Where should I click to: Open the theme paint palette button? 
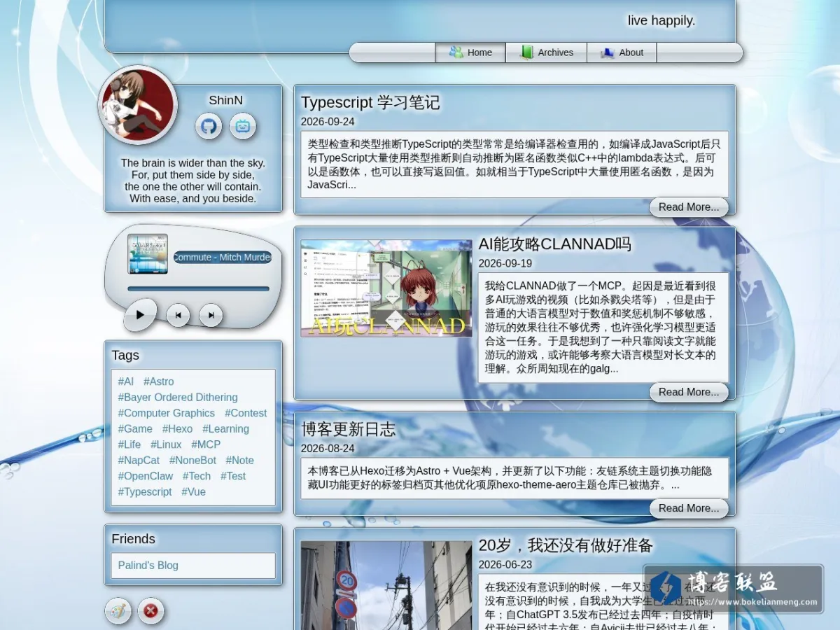point(118,611)
